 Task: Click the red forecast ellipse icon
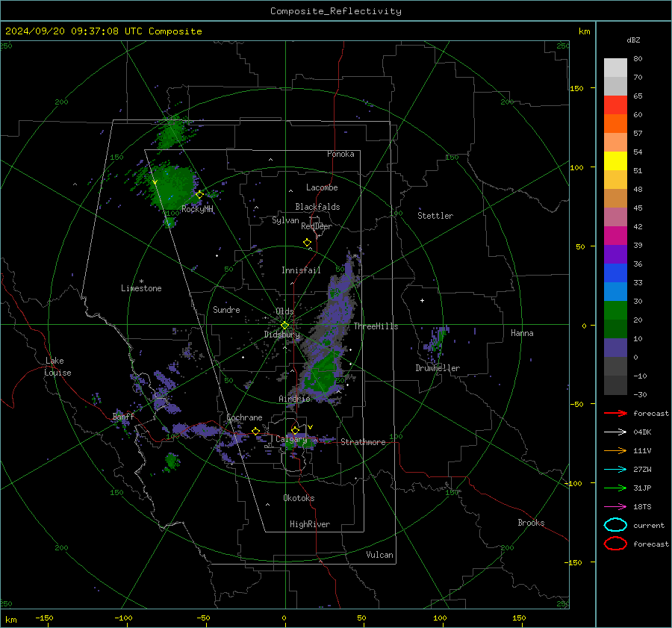(615, 544)
